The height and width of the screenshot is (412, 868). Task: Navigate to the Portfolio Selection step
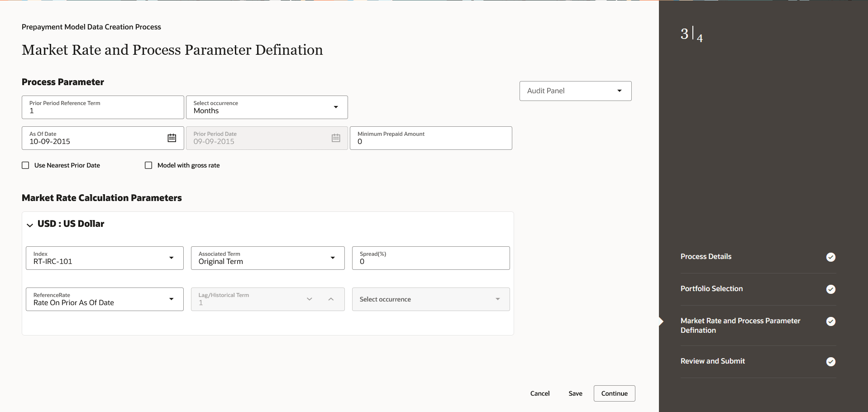[711, 288]
